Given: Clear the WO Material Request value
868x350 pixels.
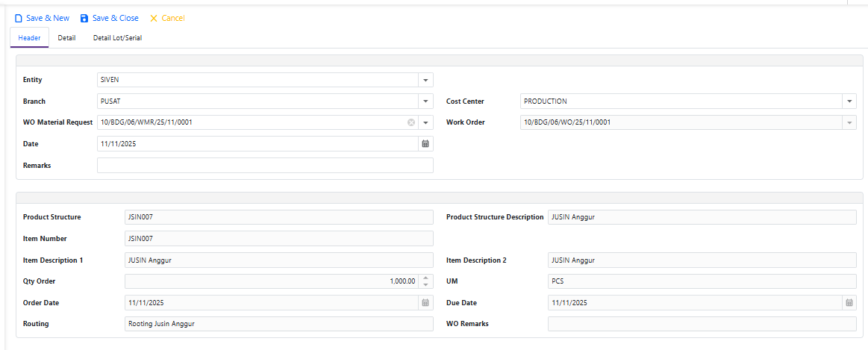Looking at the screenshot, I should [411, 122].
